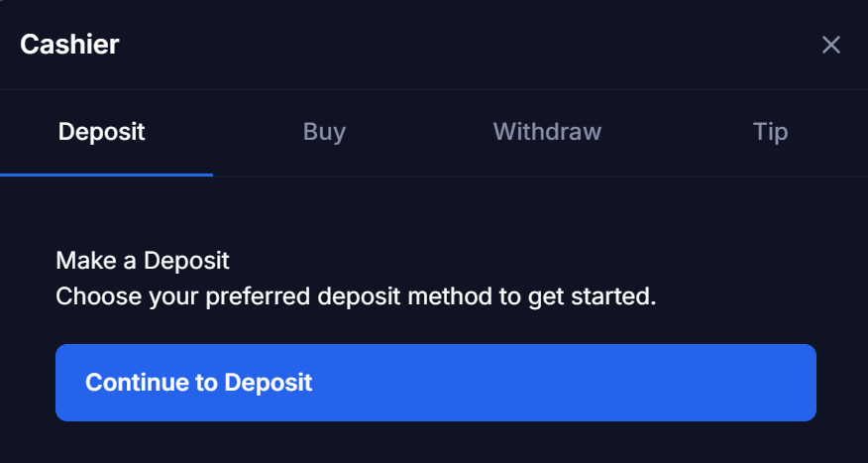The height and width of the screenshot is (463, 868).
Task: Choose the Buy option beside Deposit
Action: pyautogui.click(x=324, y=132)
